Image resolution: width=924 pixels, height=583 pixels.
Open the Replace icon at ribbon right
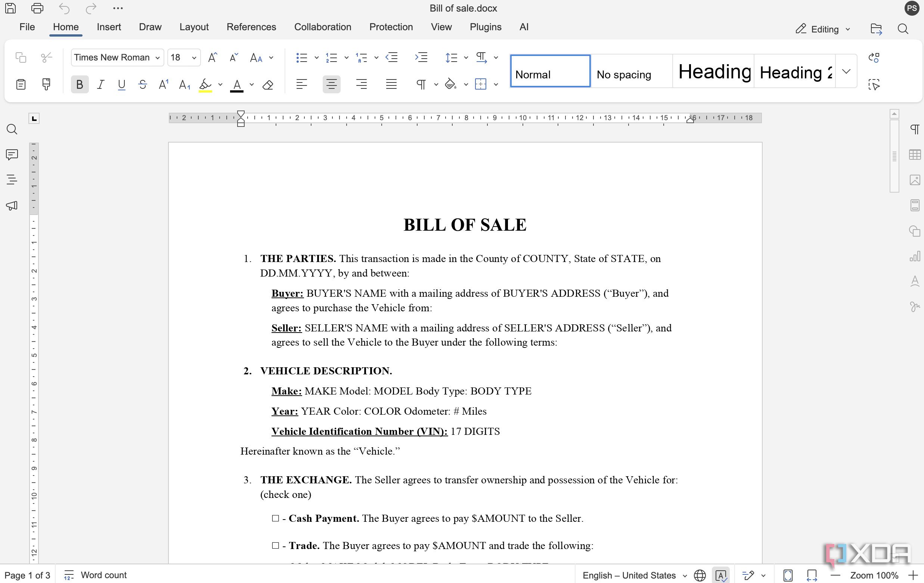(874, 57)
